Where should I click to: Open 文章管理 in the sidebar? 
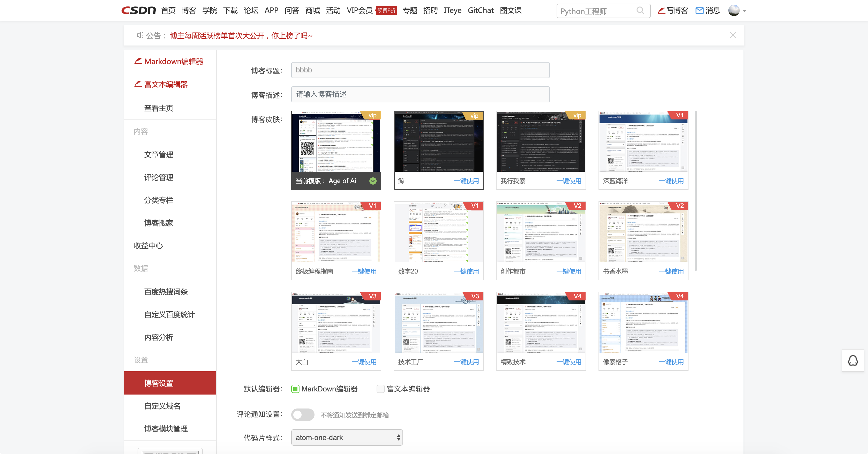point(158,155)
